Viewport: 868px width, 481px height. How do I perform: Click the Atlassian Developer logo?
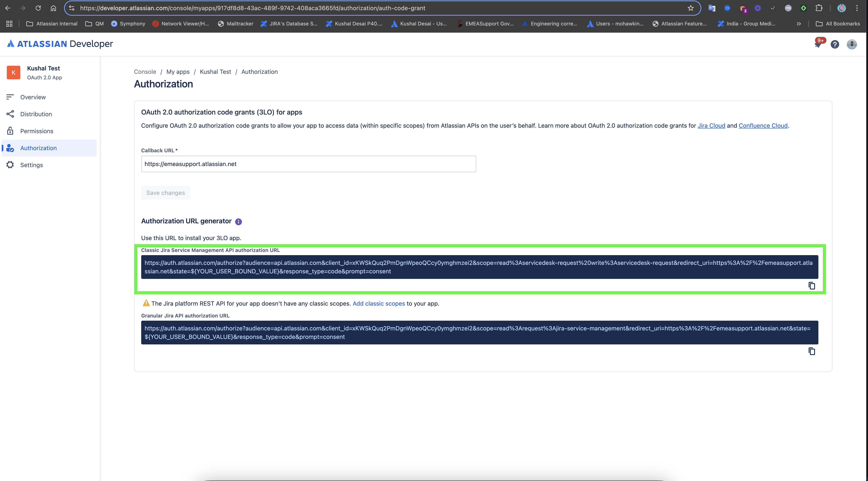pyautogui.click(x=60, y=44)
